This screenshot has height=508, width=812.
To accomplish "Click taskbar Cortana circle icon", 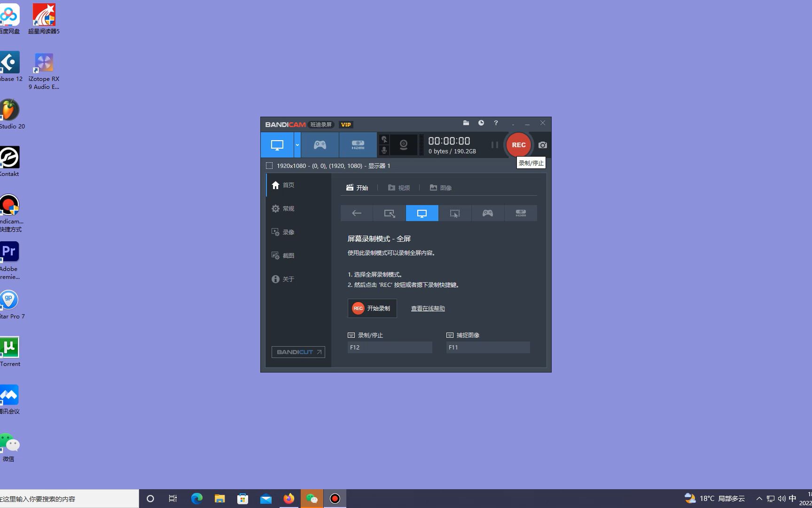I will (150, 499).
